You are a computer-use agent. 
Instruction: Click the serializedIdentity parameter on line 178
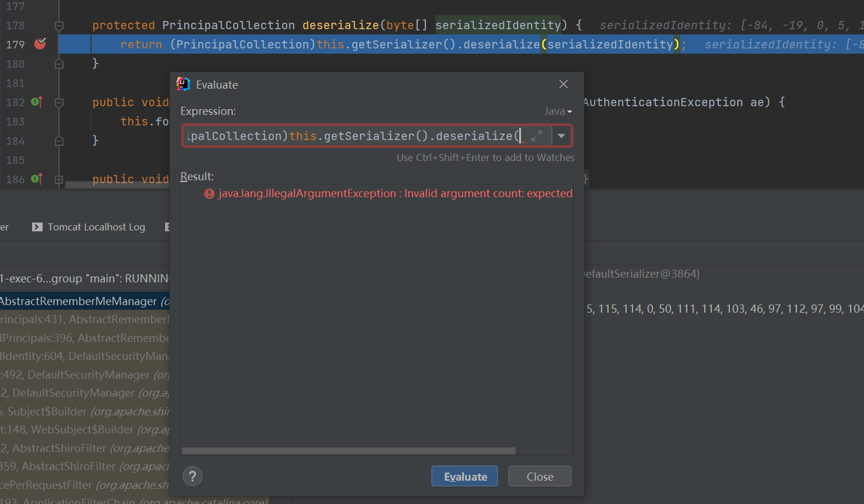[498, 25]
